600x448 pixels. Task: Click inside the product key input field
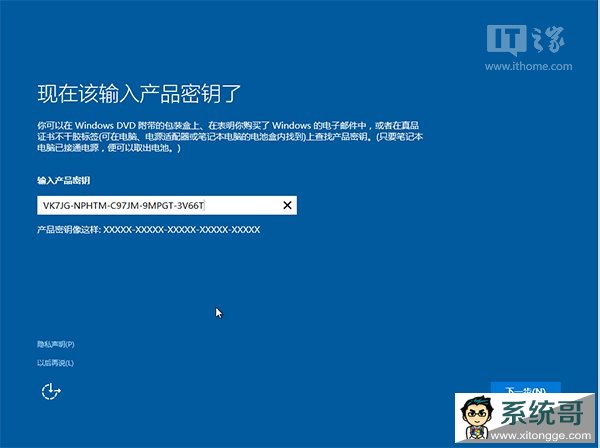[x=167, y=205]
